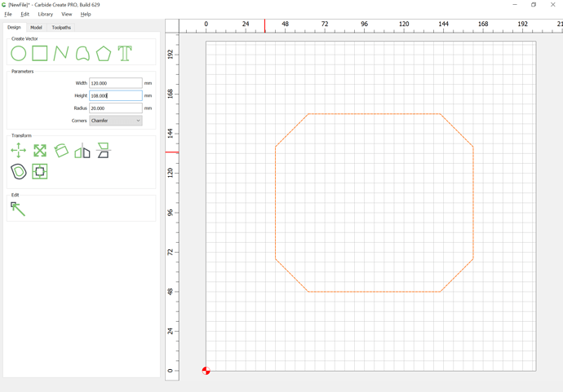563x392 pixels.
Task: Choose the Polyline drawing tool
Action: pyautogui.click(x=61, y=54)
